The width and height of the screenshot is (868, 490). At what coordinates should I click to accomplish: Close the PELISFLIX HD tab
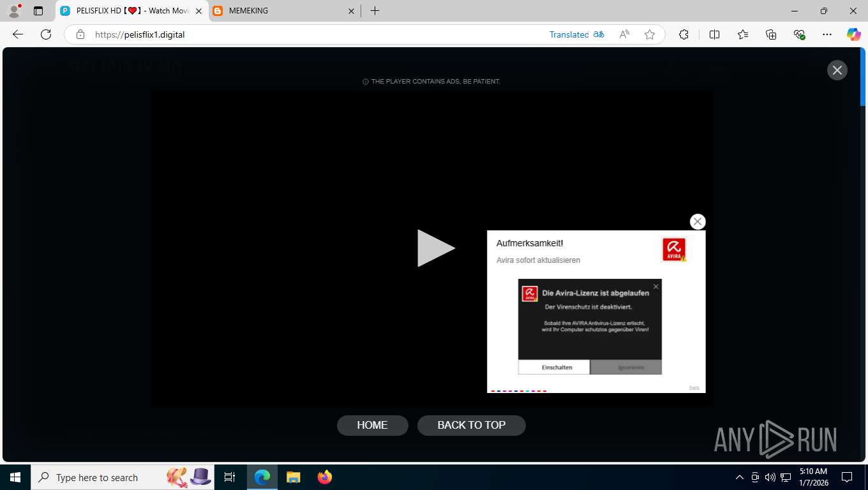(x=198, y=11)
